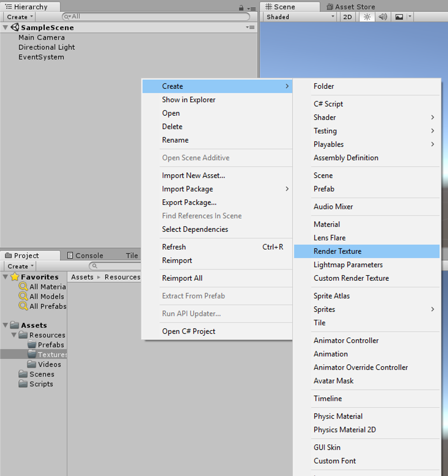Open the Shaded draw mode dropdown
The height and width of the screenshot is (476, 448).
click(x=301, y=17)
